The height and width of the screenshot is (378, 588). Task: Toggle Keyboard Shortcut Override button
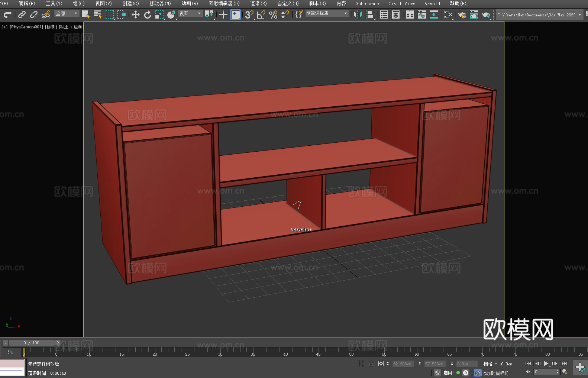click(x=235, y=14)
